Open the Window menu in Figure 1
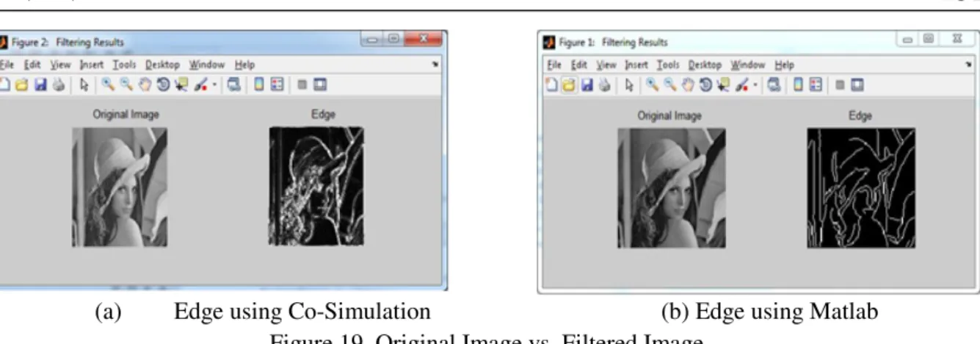980x344 pixels. pyautogui.click(x=748, y=65)
